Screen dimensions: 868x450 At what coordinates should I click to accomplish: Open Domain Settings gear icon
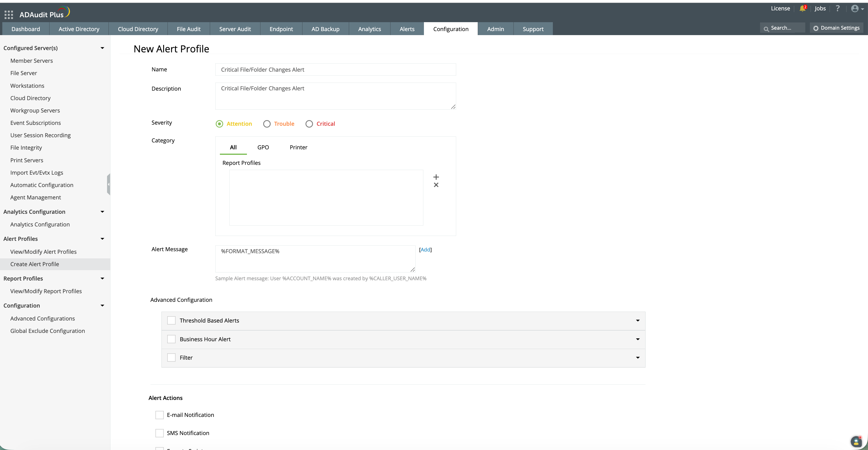tap(816, 28)
